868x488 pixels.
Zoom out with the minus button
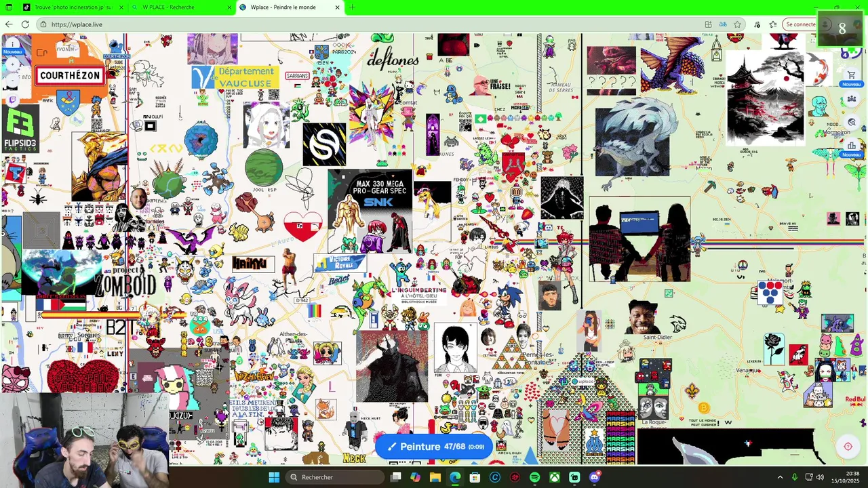[x=12, y=81]
